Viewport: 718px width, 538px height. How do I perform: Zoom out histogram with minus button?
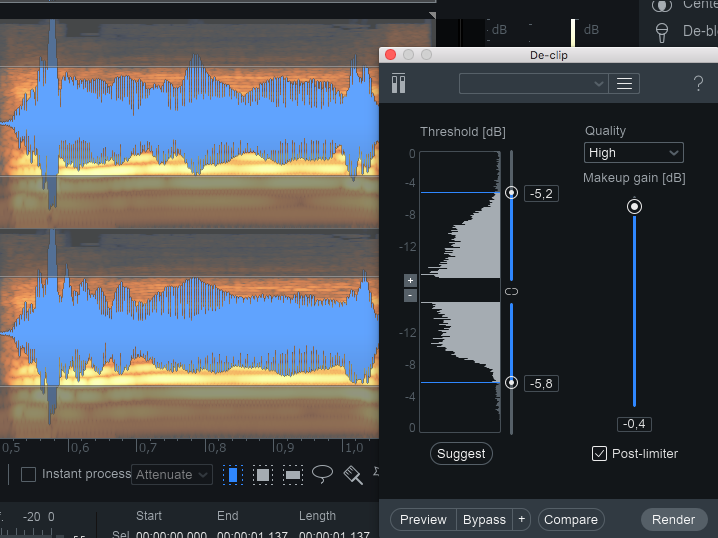click(x=410, y=295)
